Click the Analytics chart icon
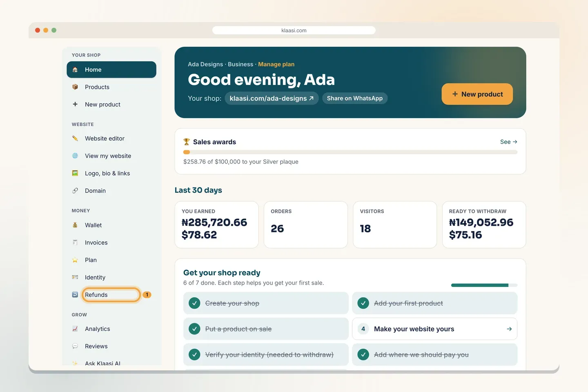The image size is (588, 392). (75, 329)
